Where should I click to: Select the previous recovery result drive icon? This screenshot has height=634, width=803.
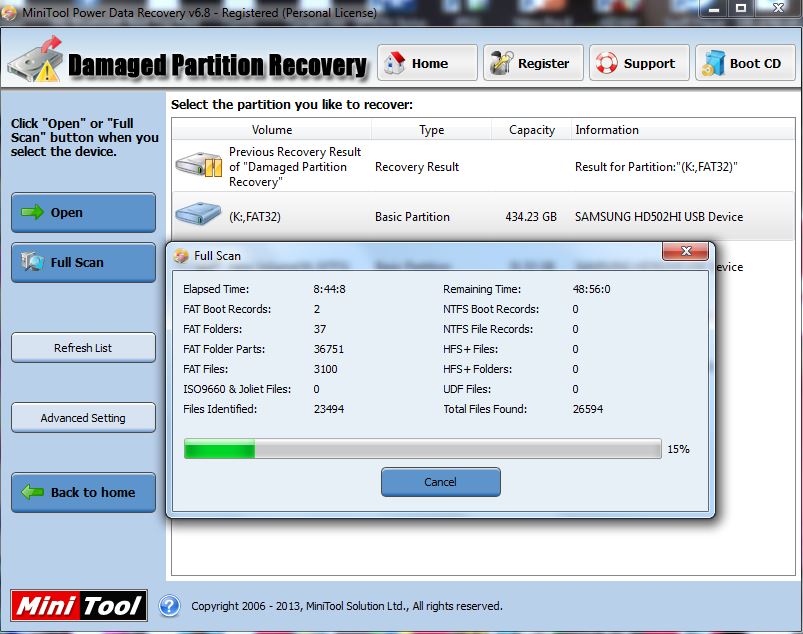coord(199,167)
